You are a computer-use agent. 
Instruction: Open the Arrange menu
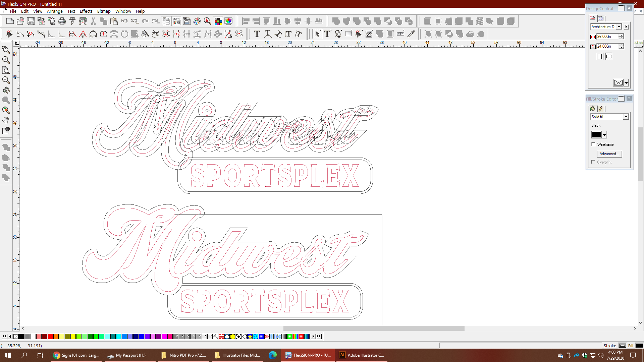pos(55,11)
